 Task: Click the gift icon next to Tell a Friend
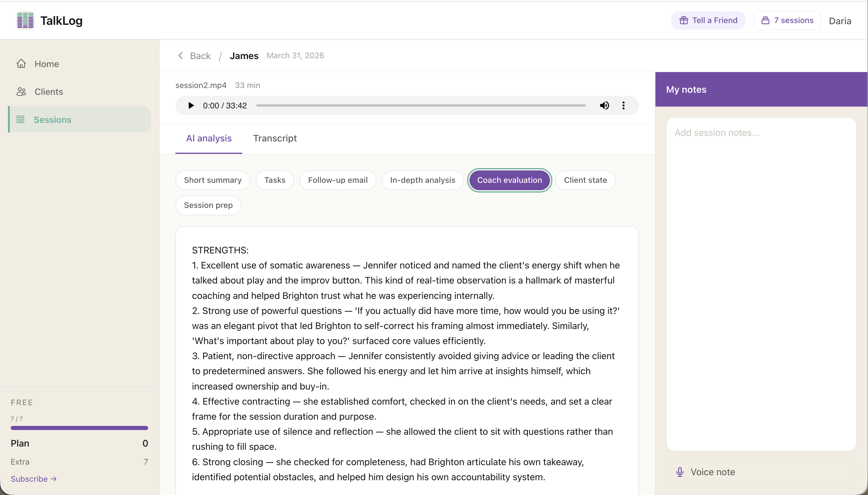684,20
